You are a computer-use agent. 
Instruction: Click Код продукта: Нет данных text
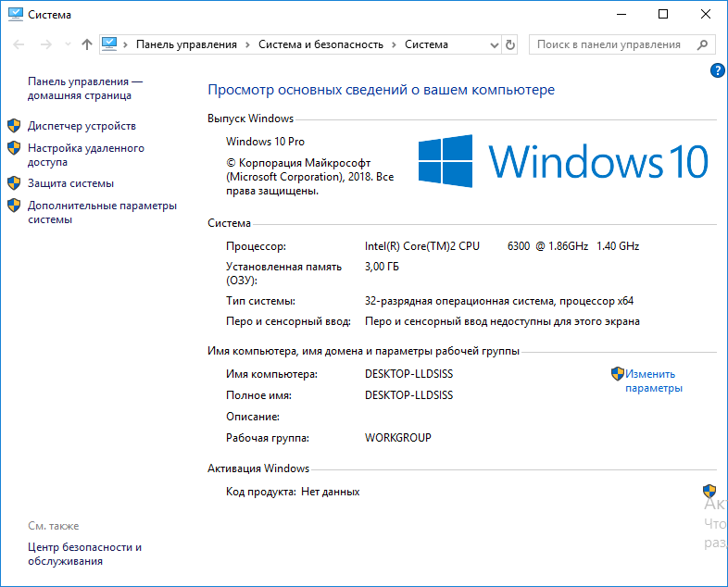tap(293, 492)
